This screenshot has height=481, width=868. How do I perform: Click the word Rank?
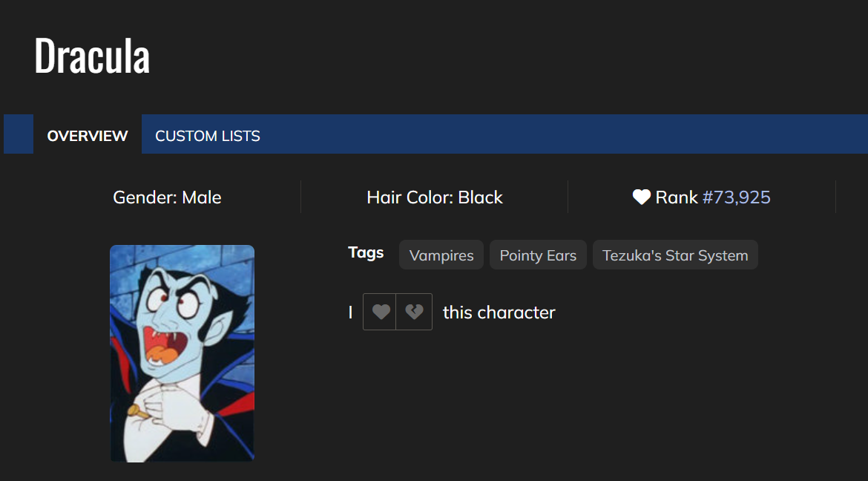tap(677, 197)
